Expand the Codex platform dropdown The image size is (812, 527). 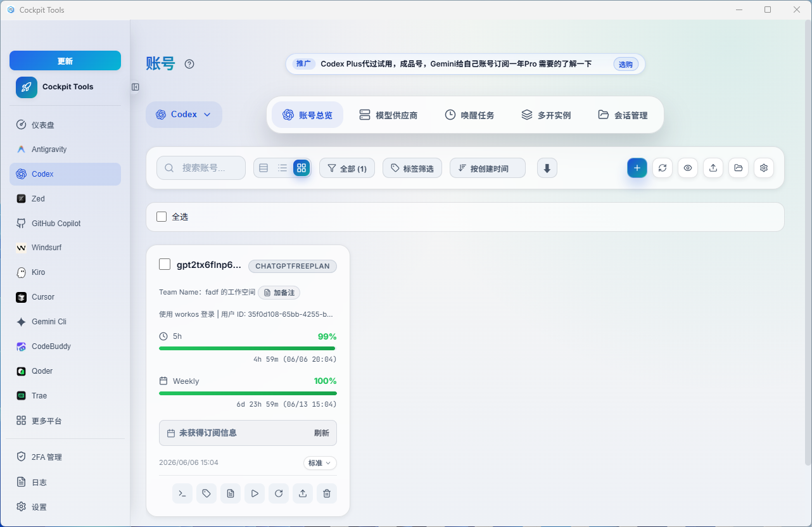coord(184,115)
